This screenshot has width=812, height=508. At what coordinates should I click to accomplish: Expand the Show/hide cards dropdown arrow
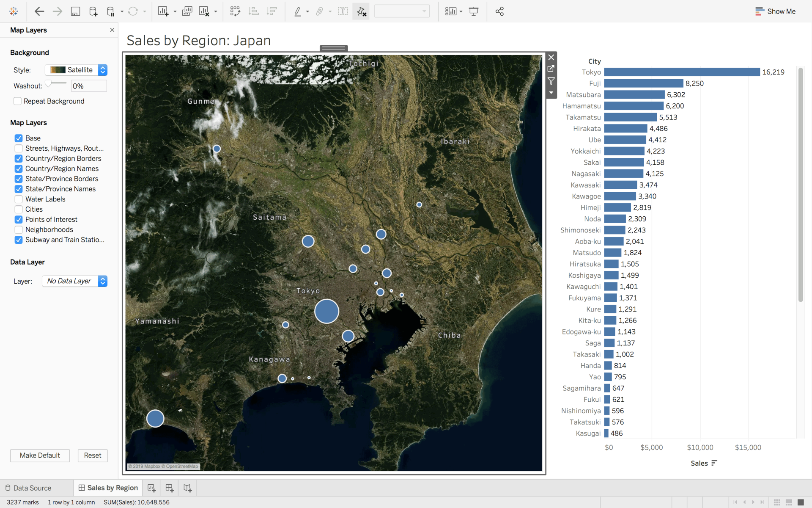461,12
